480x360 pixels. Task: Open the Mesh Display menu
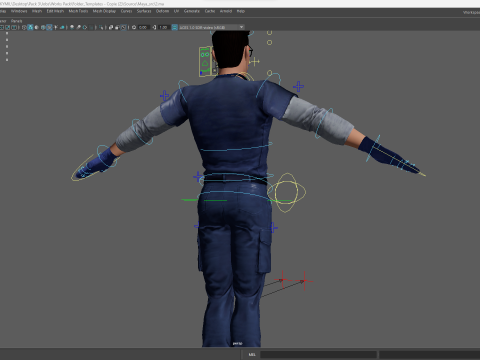104,11
